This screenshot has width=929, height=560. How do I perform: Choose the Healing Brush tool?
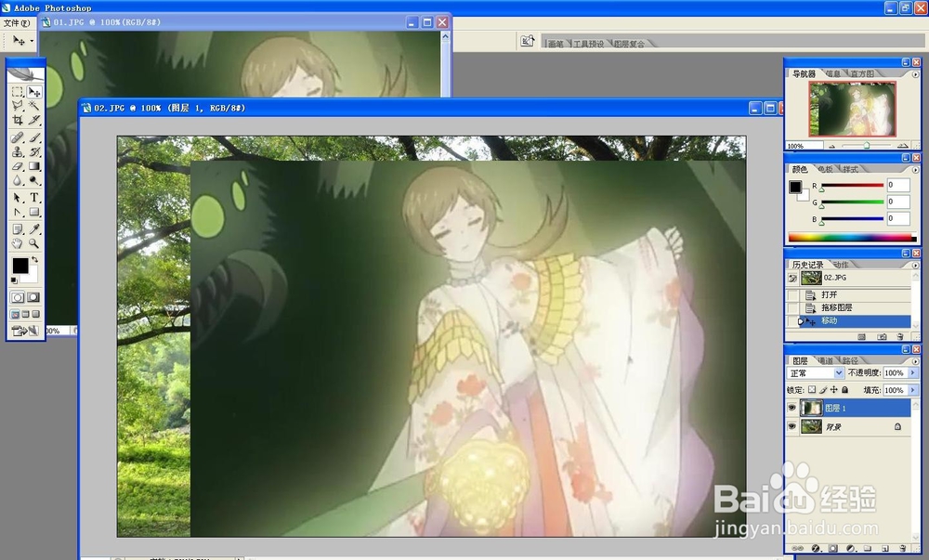[18, 137]
